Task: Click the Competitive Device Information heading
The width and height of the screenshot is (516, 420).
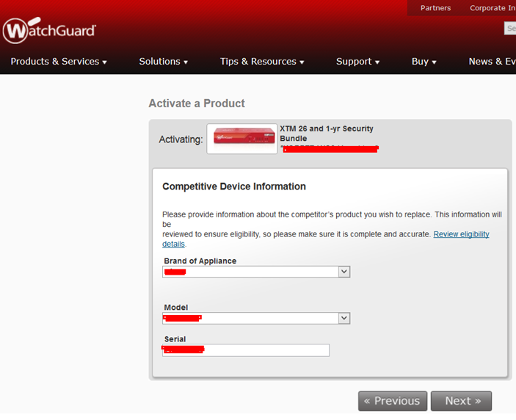Action: [x=234, y=187]
